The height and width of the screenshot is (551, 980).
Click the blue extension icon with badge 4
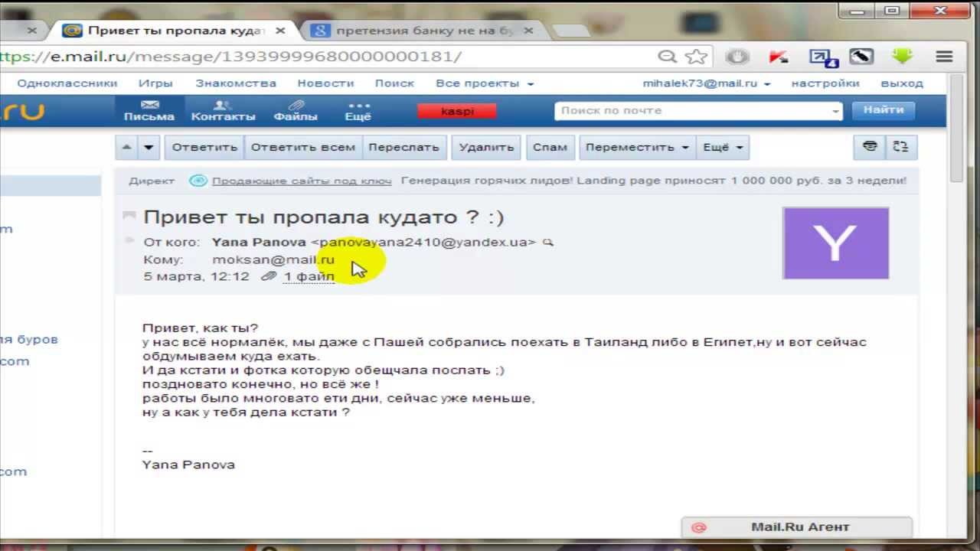[x=823, y=57]
